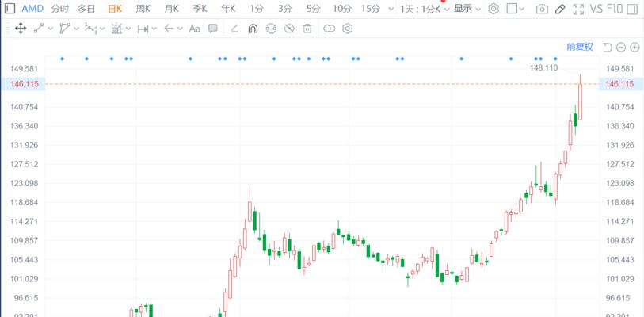Screen dimensions: 644x317
Task: Open the 1天:1分K dropdown
Action: (425, 9)
